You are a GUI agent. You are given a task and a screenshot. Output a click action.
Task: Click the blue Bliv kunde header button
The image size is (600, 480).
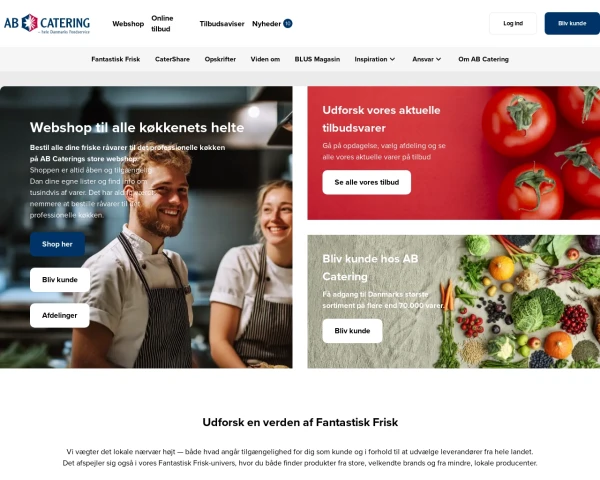tap(572, 23)
